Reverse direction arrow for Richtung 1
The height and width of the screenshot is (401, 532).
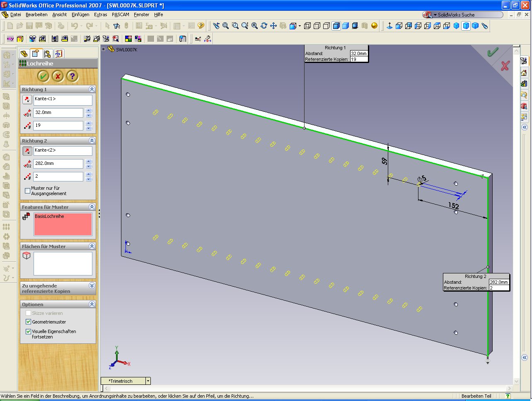[x=27, y=99]
